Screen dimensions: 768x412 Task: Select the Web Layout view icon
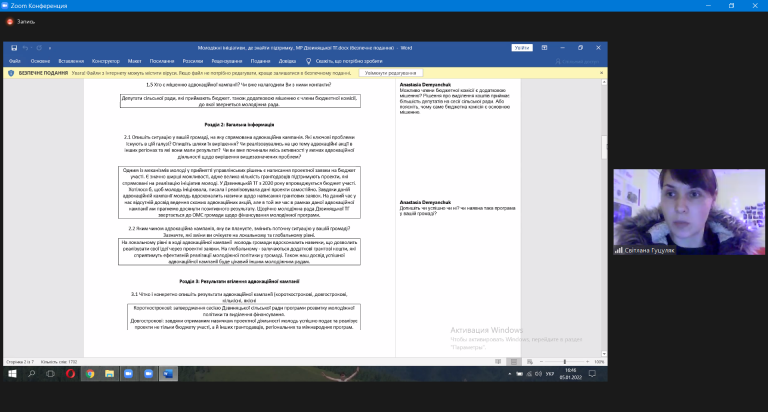[x=529, y=362]
